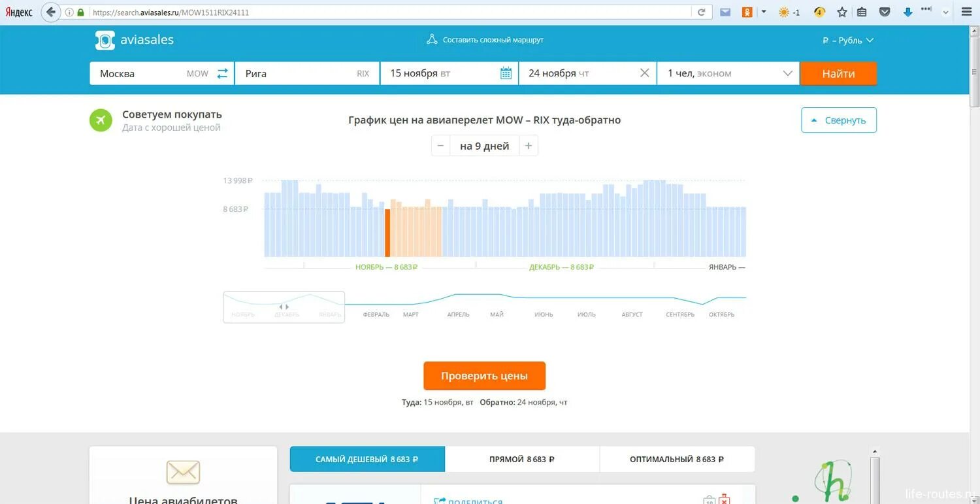
Task: Increase trip length with plus button
Action: click(x=529, y=146)
